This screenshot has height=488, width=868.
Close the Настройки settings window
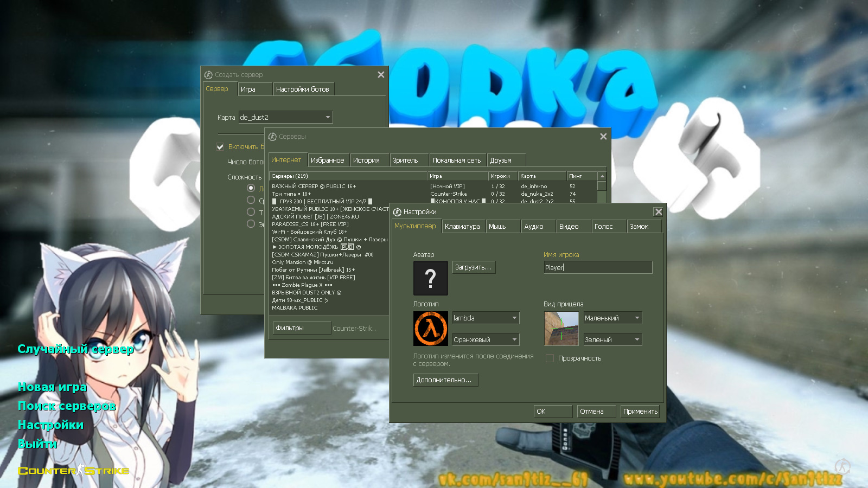658,212
